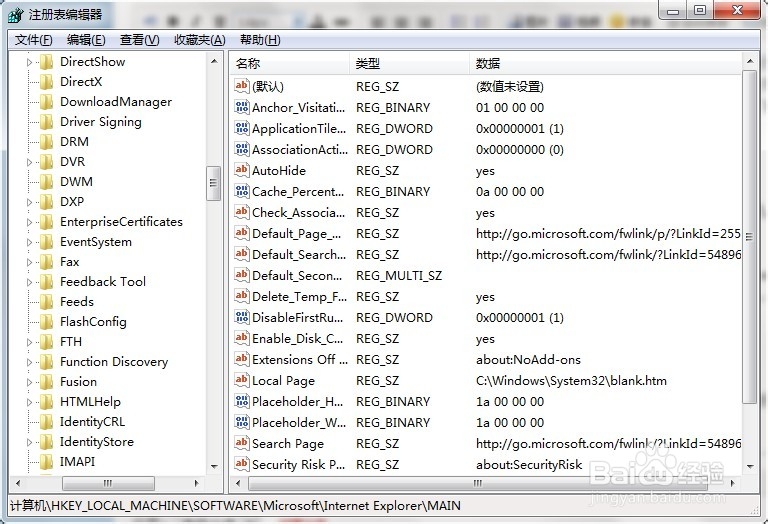Click the string icon of the (默认) value
Screen dimensions: 768x524
tap(242, 86)
